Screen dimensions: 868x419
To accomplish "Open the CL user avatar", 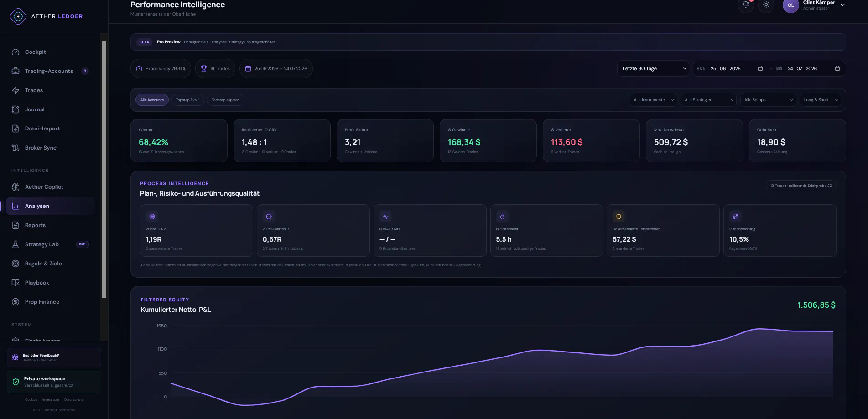I will click(x=790, y=5).
